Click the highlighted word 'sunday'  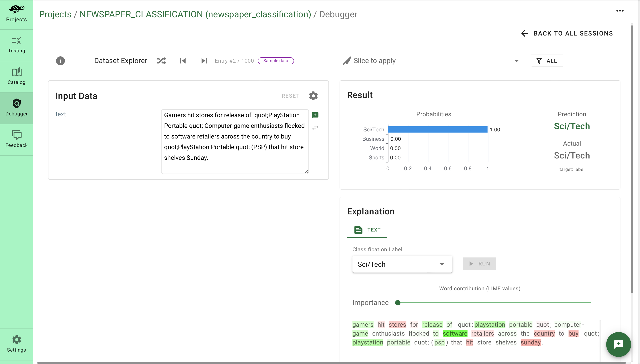pyautogui.click(x=531, y=342)
